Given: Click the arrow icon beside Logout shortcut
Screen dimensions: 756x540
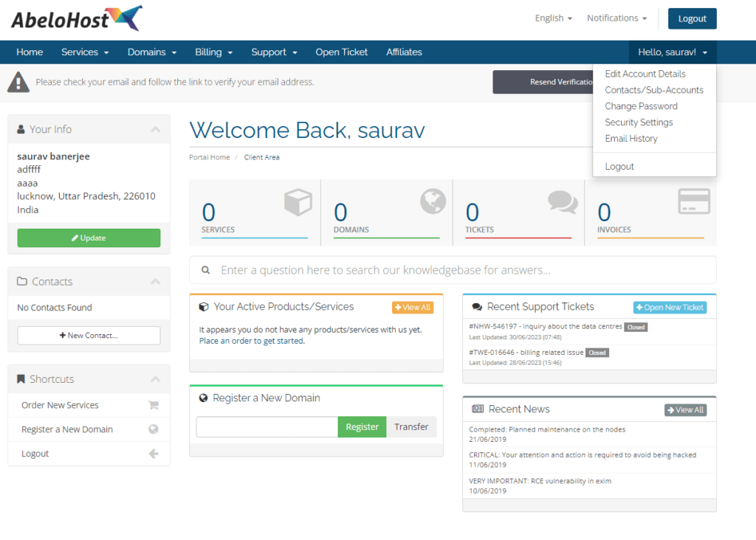Looking at the screenshot, I should pos(151,453).
